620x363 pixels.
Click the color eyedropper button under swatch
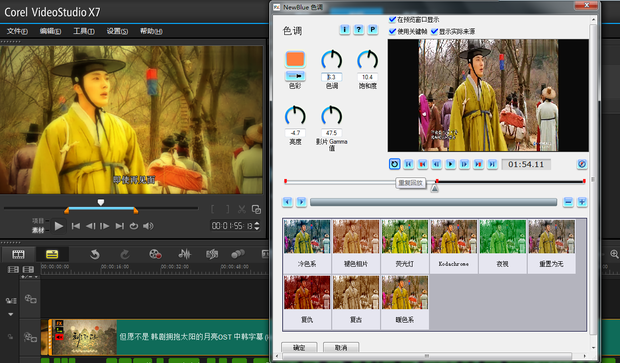click(x=295, y=76)
